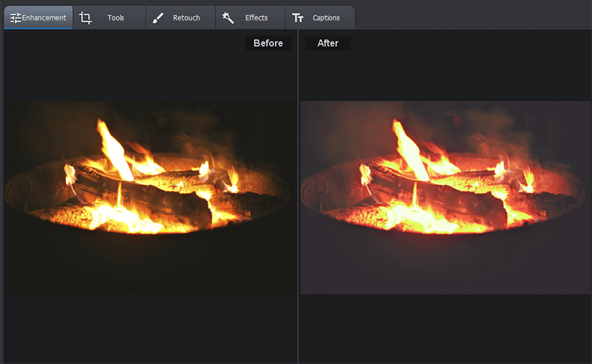Click the text icon on Captions

click(x=298, y=18)
